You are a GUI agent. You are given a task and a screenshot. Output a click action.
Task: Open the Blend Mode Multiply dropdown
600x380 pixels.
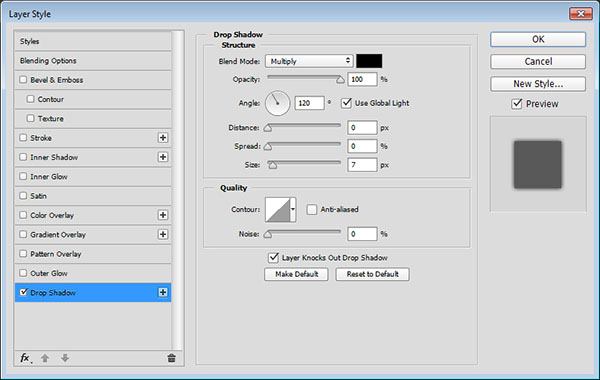pos(309,61)
